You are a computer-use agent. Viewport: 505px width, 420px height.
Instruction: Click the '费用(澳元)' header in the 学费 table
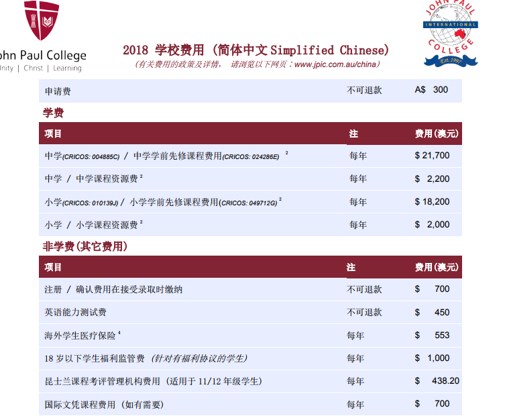(437, 134)
